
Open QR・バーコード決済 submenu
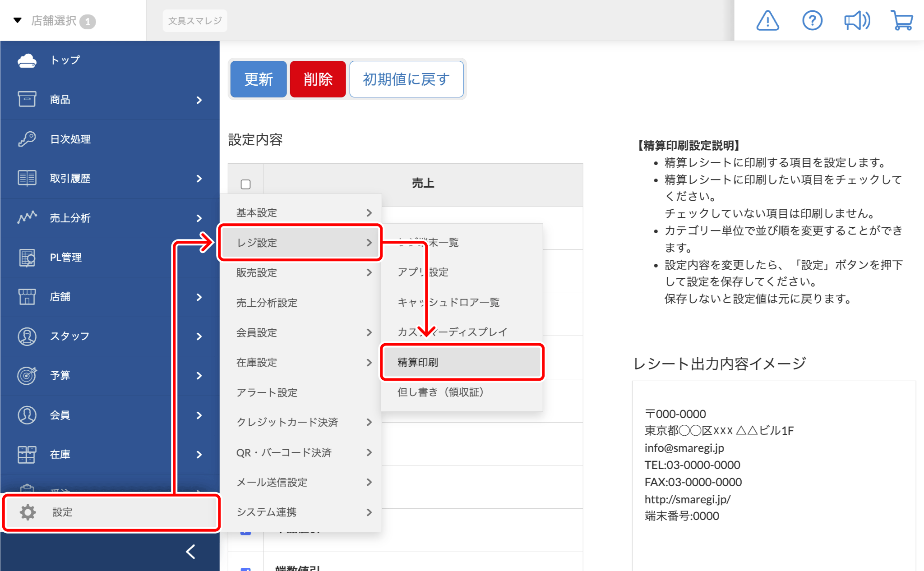(301, 452)
